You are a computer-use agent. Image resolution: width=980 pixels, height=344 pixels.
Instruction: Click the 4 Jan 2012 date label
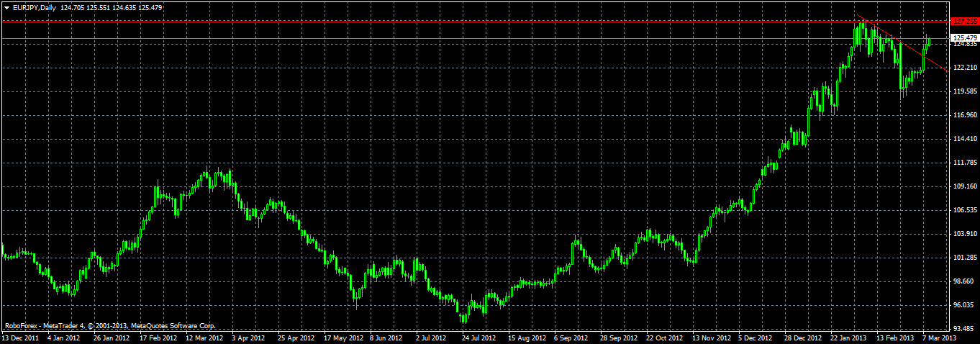click(x=62, y=338)
